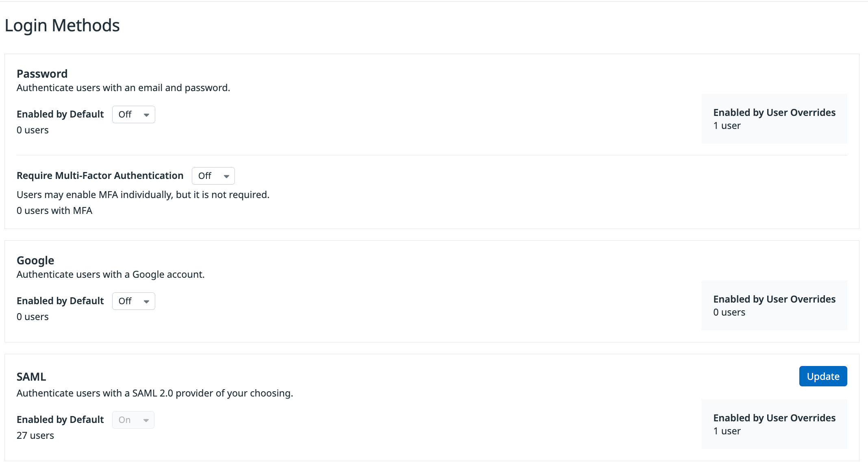
Task: Click 1 user under SAML overrides
Action: [x=727, y=431]
